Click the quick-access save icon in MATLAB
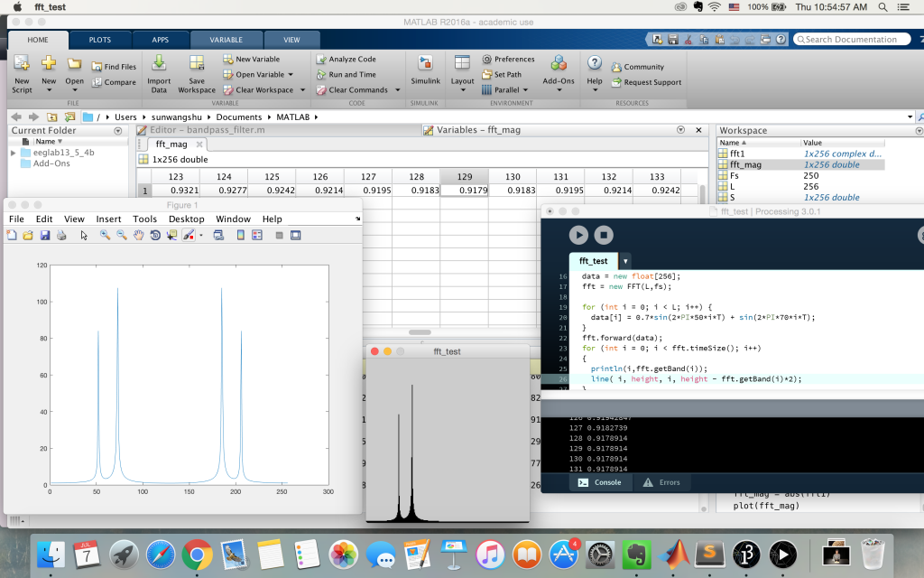 [x=673, y=40]
